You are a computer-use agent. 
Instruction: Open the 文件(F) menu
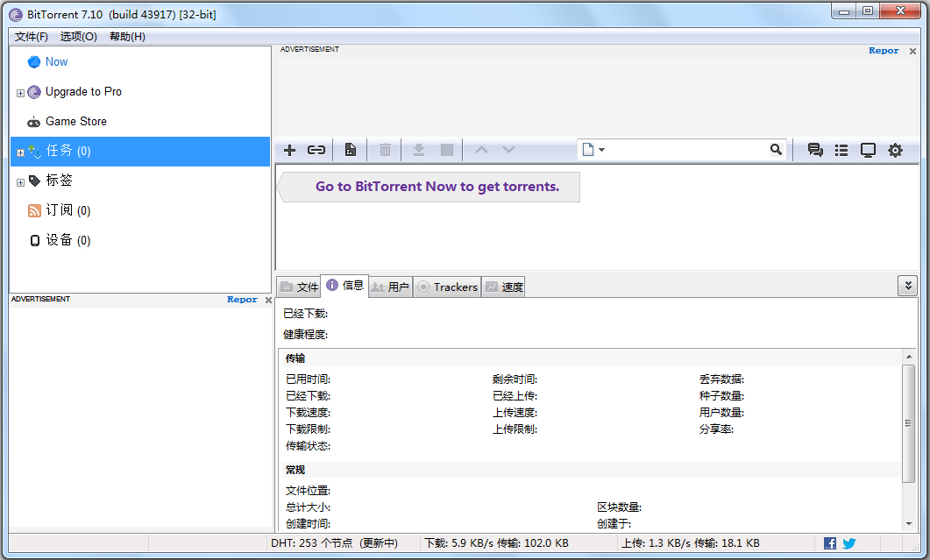click(x=32, y=37)
